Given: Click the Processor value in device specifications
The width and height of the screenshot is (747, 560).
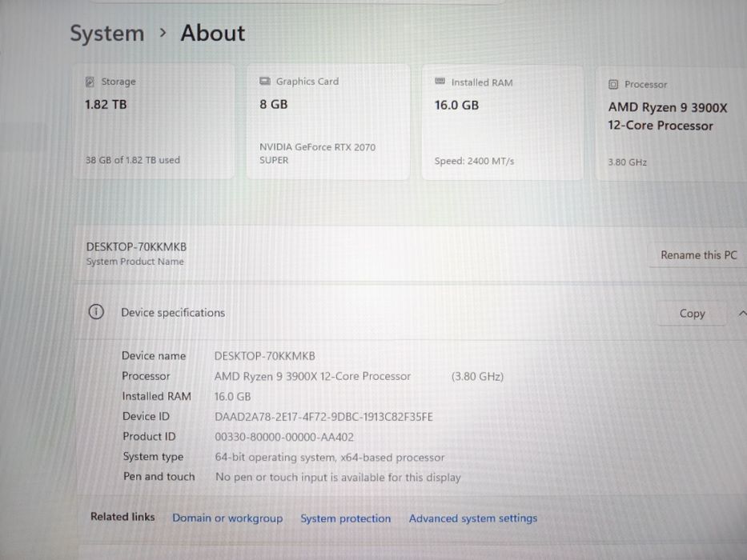Looking at the screenshot, I should click(312, 377).
